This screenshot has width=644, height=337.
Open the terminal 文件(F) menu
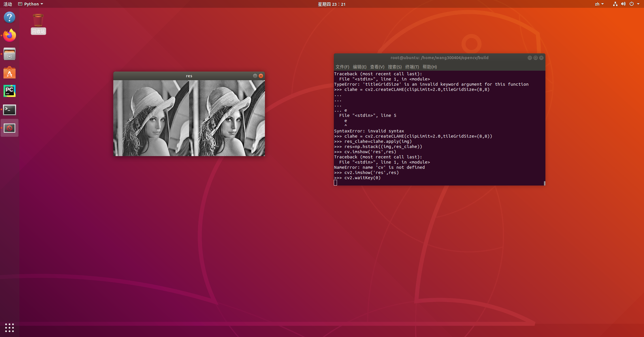(x=342, y=67)
